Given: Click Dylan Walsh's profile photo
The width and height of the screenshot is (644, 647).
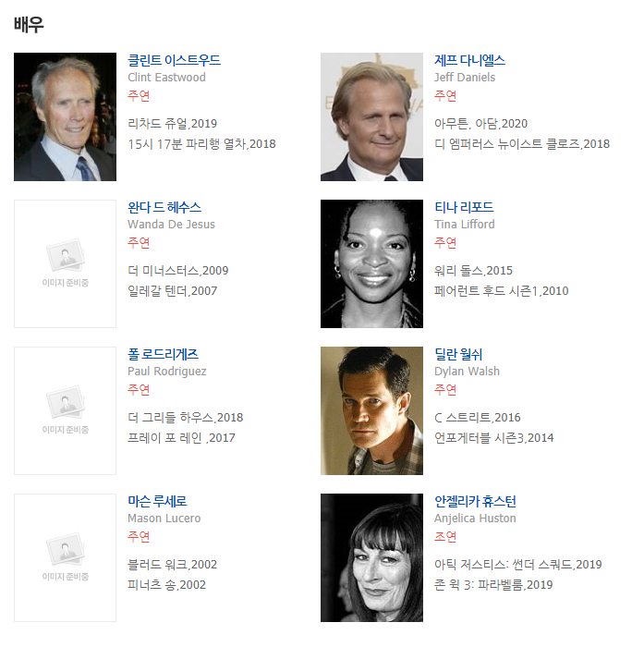Looking at the screenshot, I should [371, 410].
